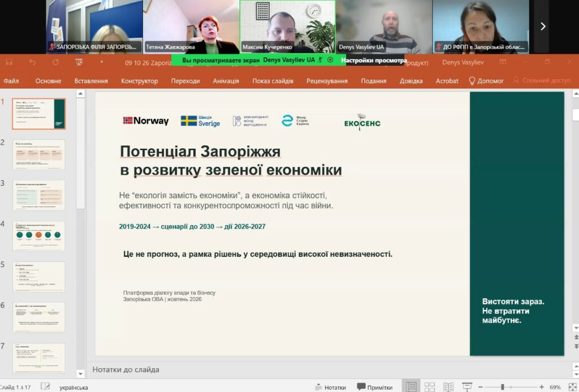Click the ЕКОСЕНС logo on slide
Image resolution: width=579 pixels, height=392 pixels.
tap(362, 122)
